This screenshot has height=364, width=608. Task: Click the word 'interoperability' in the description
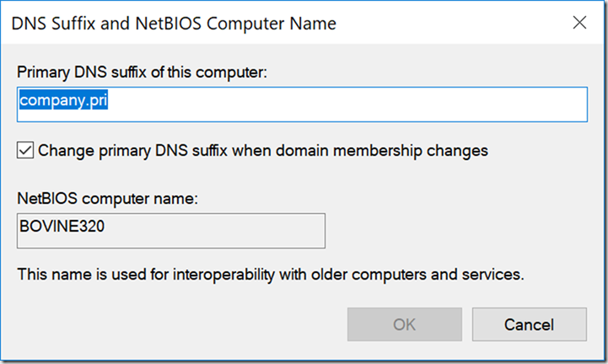(223, 275)
